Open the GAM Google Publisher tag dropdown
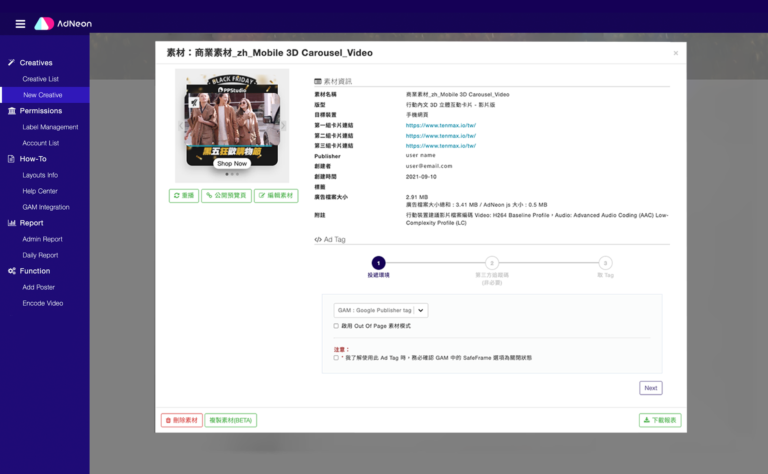This screenshot has width=768, height=474. [x=381, y=310]
